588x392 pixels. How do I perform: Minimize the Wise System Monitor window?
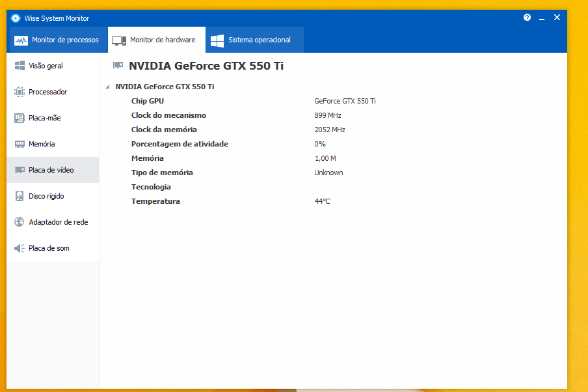(542, 18)
